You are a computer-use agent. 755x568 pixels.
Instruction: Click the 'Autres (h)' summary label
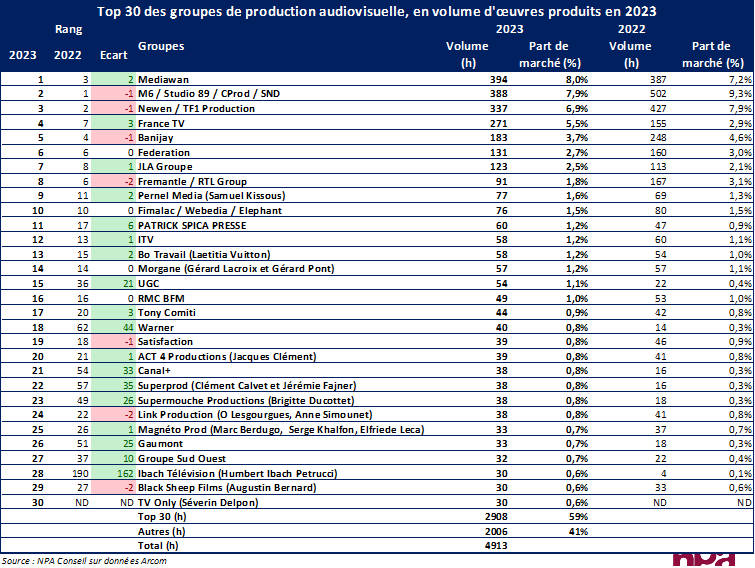tap(161, 531)
